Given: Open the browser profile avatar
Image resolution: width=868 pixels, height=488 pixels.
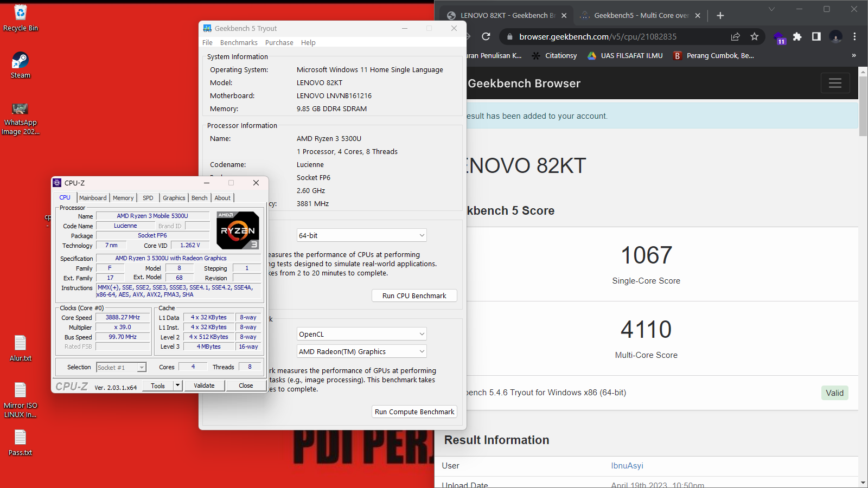Looking at the screenshot, I should click(x=836, y=36).
